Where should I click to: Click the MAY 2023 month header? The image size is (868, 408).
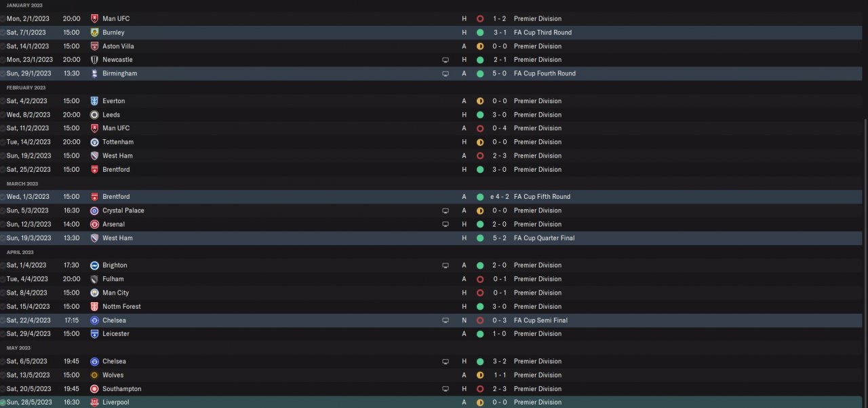click(x=19, y=348)
